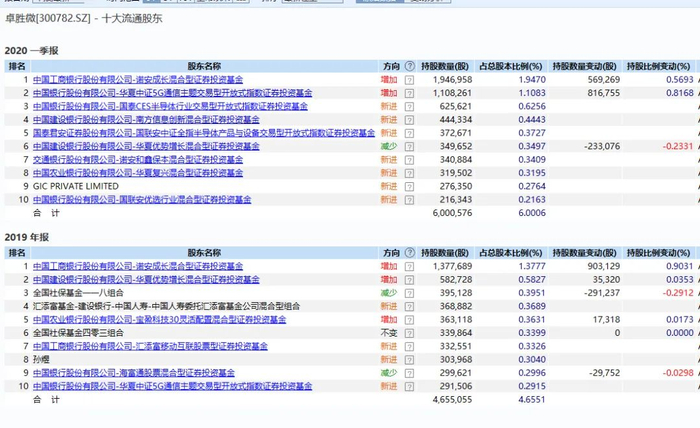Click the help icon in 全国社保基金一一八组合 row
This screenshot has width=700, height=428.
point(410,293)
